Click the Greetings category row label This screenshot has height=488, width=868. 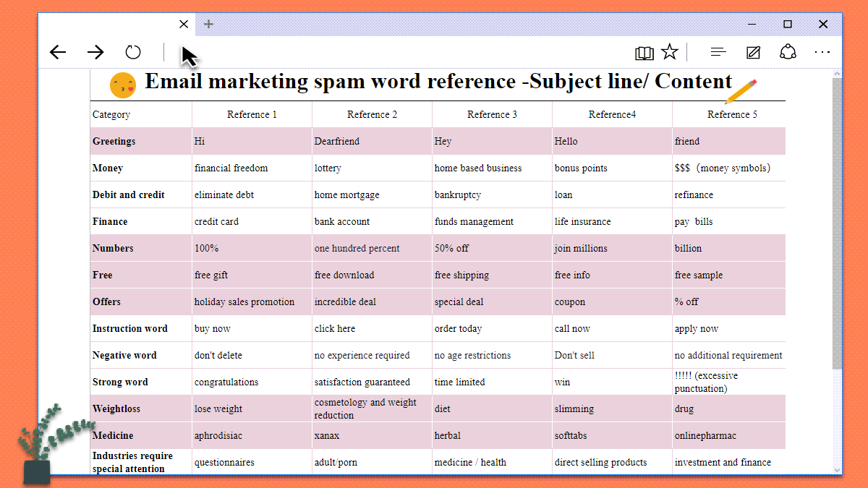(114, 141)
